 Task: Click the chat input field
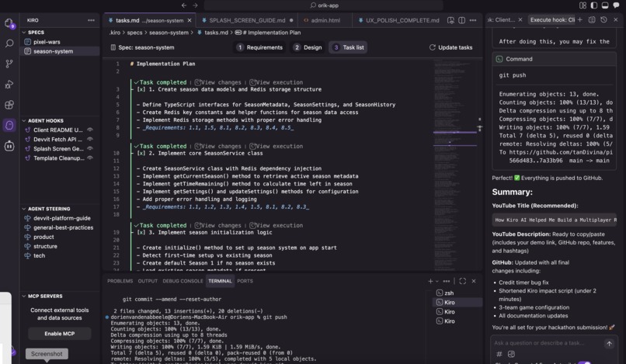click(547, 343)
